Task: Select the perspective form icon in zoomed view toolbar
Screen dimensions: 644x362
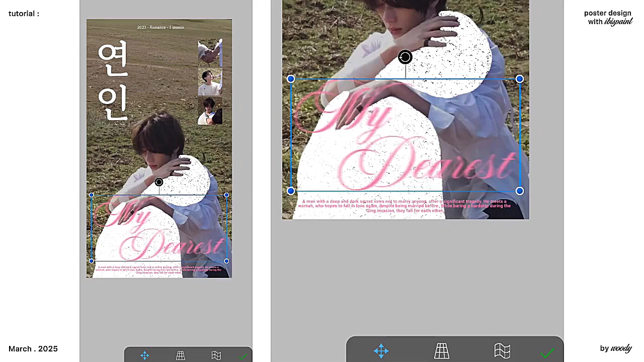Action: (x=442, y=351)
